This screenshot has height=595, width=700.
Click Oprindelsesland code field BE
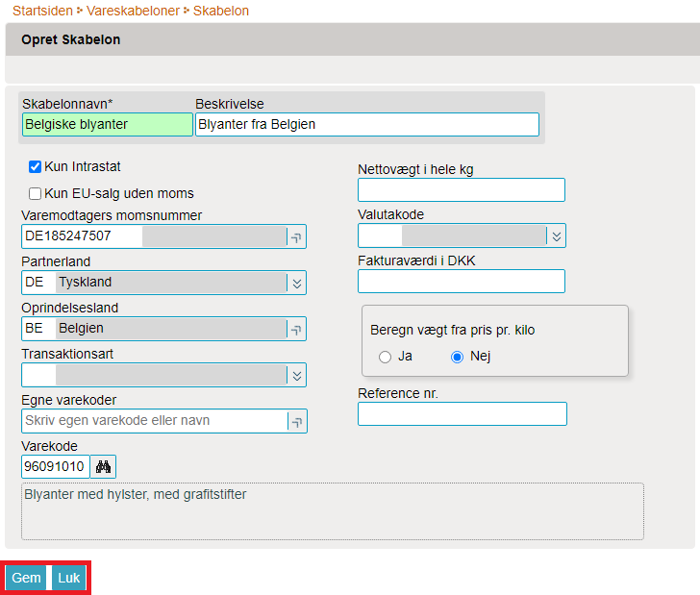[x=38, y=329]
